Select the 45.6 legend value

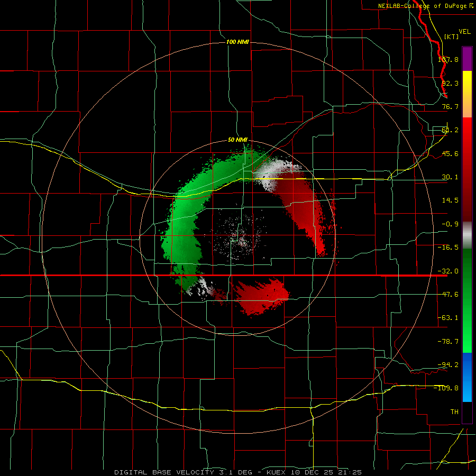(450, 153)
